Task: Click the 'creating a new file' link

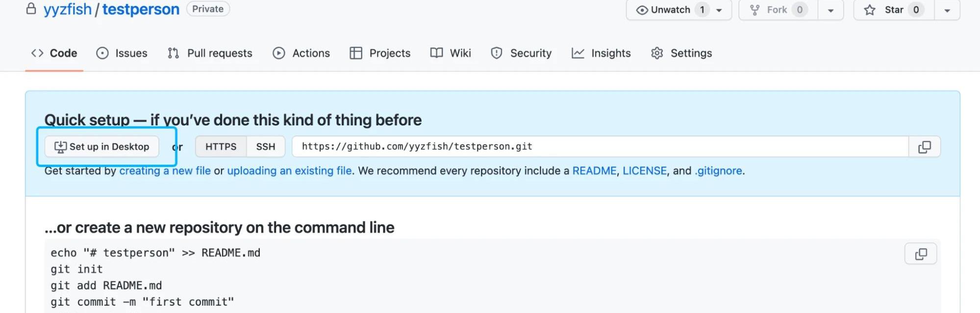Action: point(165,171)
